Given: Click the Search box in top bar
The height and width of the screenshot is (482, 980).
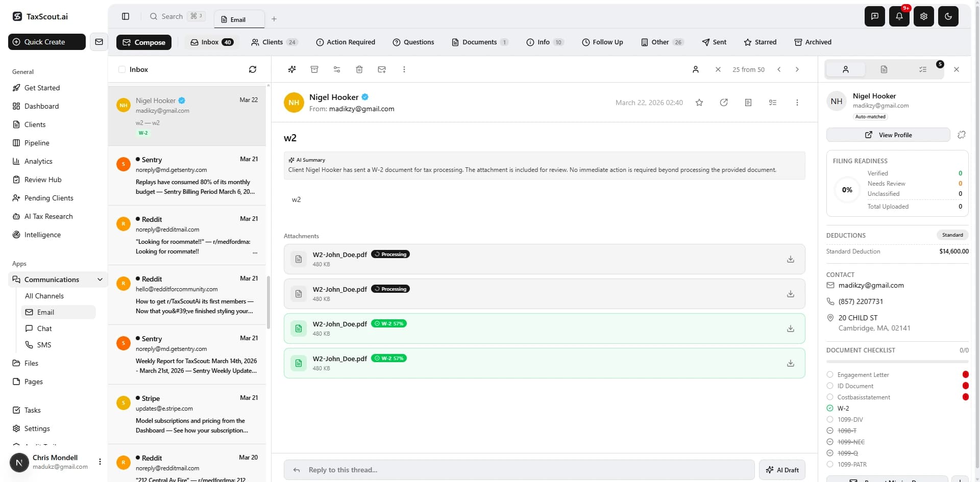Looking at the screenshot, I should coord(177,16).
